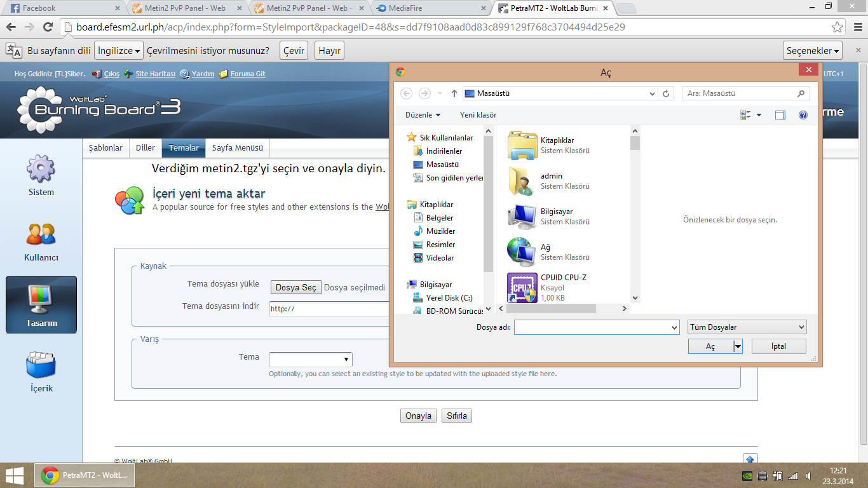Select İndirilenler in the navigation tree

click(x=444, y=151)
